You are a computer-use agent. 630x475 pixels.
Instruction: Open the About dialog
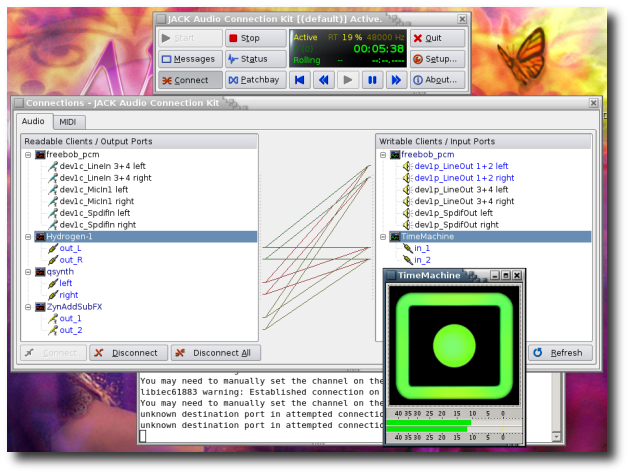[437, 80]
